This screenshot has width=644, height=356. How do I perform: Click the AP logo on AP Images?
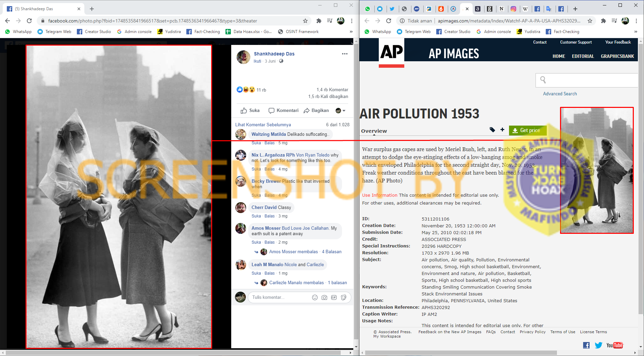click(x=392, y=52)
